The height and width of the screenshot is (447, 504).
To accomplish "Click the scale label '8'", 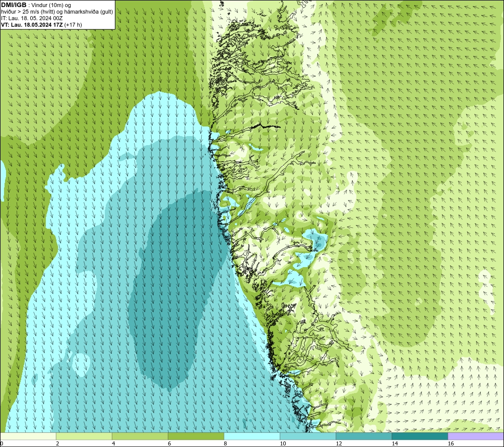I will (x=225, y=443).
